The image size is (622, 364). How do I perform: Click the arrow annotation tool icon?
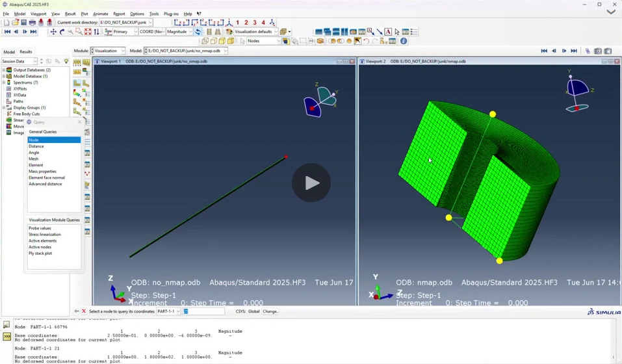click(x=379, y=32)
